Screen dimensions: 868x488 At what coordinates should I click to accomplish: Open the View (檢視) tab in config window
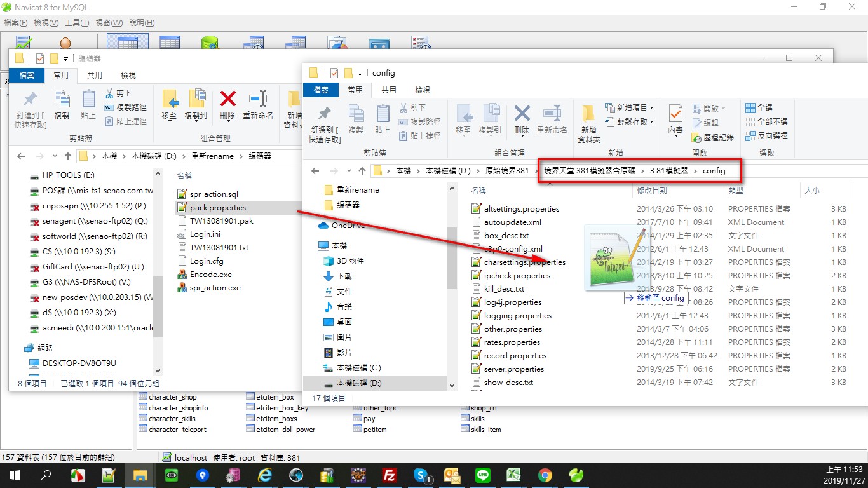pos(422,90)
